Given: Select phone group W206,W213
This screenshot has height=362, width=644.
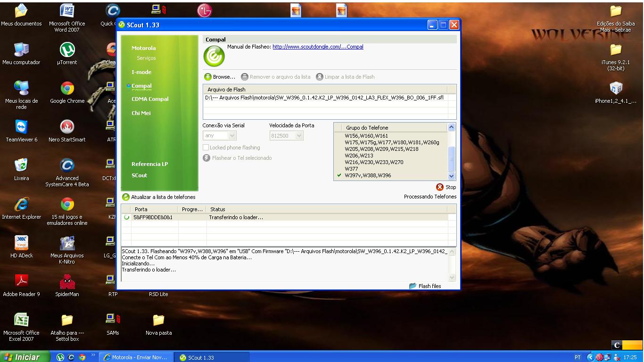Looking at the screenshot, I should 359,156.
